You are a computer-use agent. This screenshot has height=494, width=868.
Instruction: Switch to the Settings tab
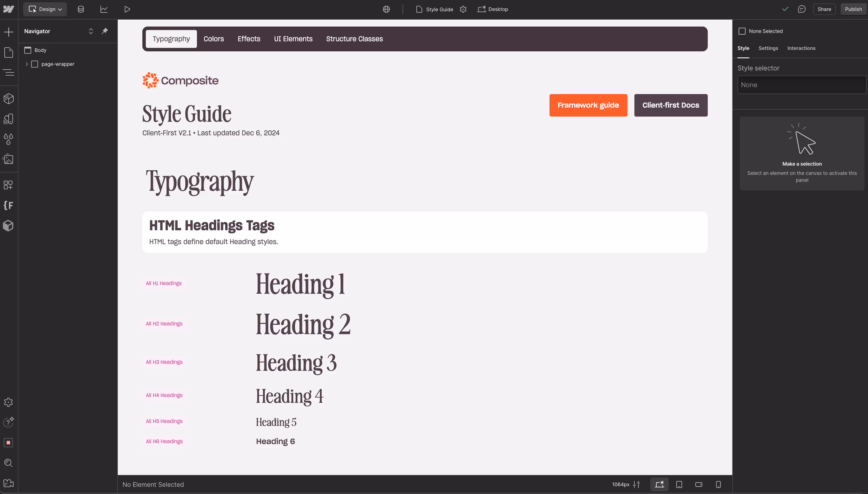tap(768, 48)
